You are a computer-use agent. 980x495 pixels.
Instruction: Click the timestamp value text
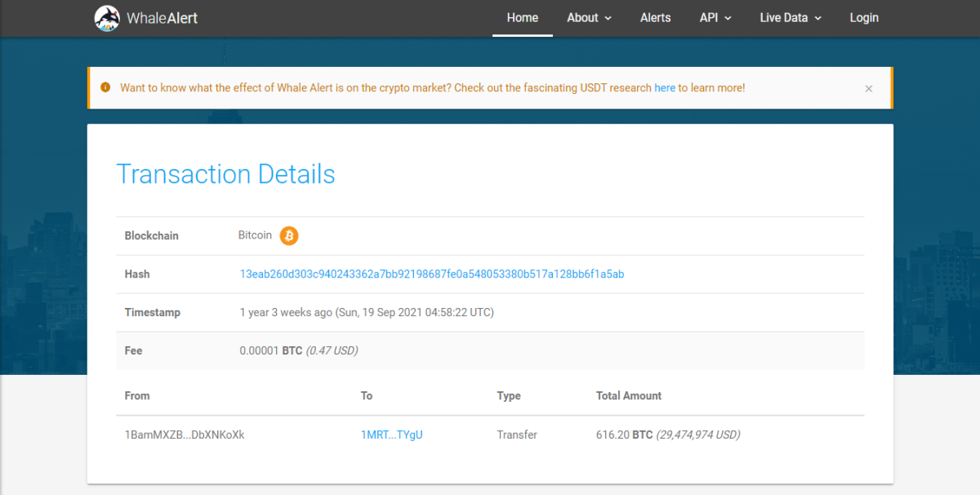367,312
